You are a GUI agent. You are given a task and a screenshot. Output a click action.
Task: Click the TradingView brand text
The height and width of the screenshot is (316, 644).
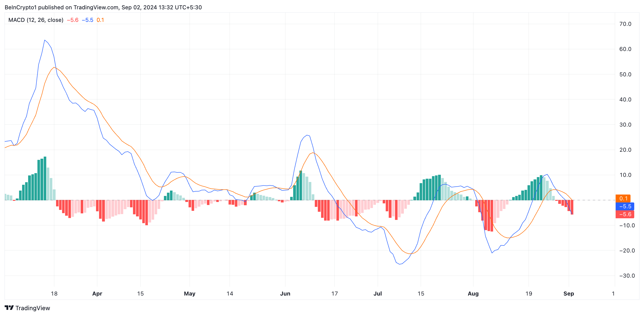pyautogui.click(x=33, y=308)
